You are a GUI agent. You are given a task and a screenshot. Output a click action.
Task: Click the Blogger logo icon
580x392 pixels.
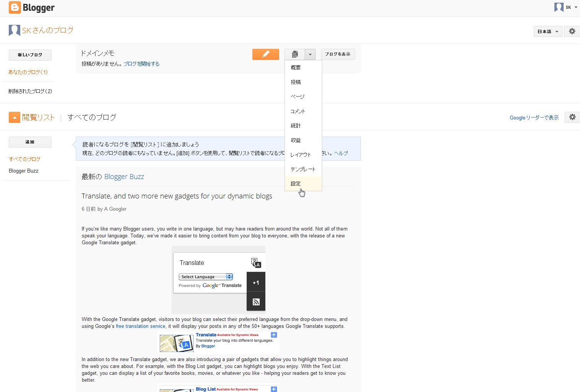click(15, 8)
